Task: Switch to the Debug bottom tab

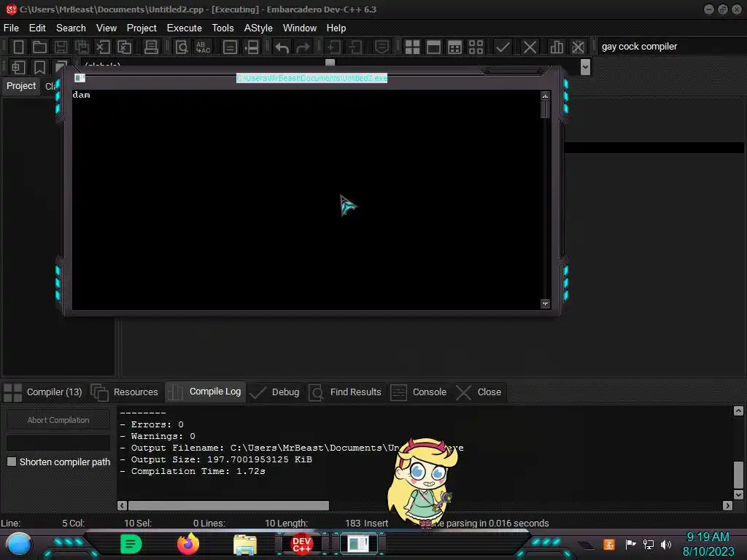Action: pyautogui.click(x=275, y=392)
